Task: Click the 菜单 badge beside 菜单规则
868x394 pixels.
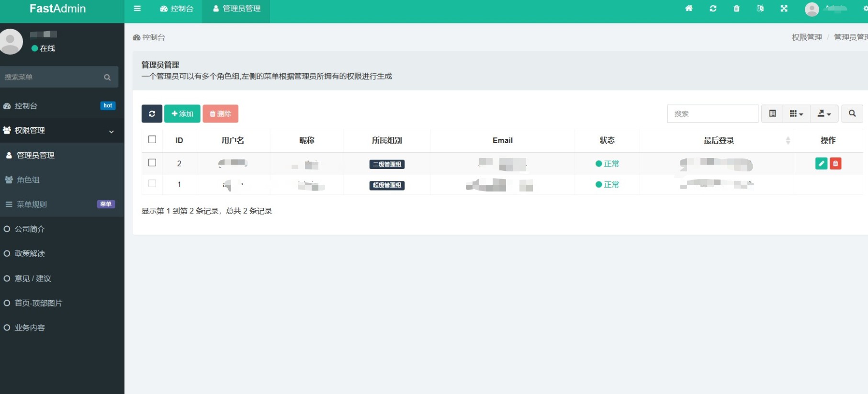Action: point(106,204)
